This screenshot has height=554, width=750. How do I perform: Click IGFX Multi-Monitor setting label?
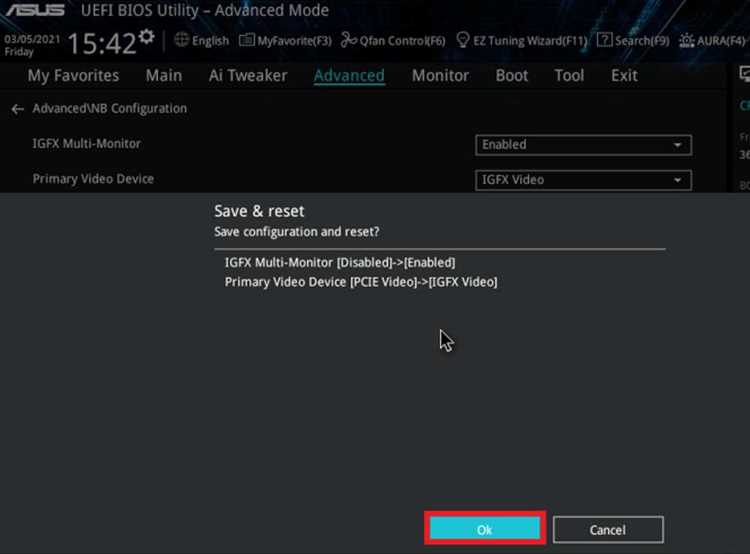[87, 144]
